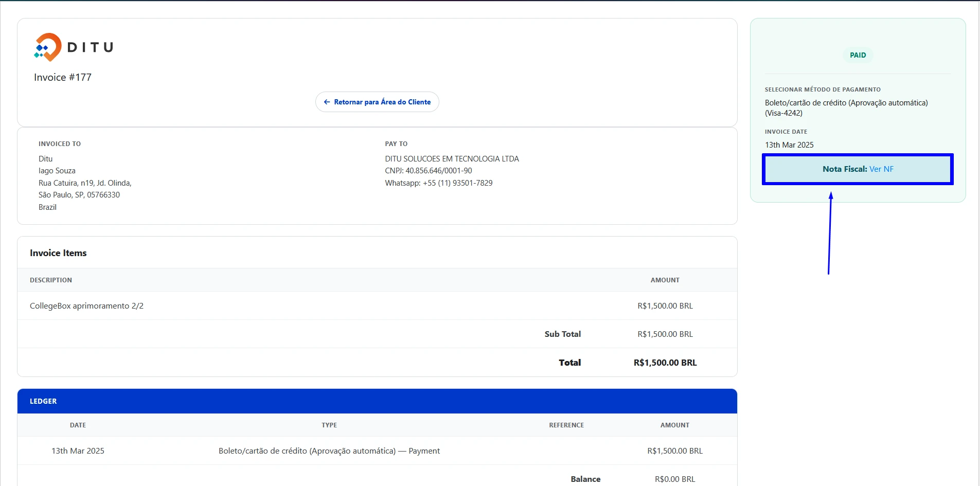Click the TYPE column header in ledger

point(329,425)
